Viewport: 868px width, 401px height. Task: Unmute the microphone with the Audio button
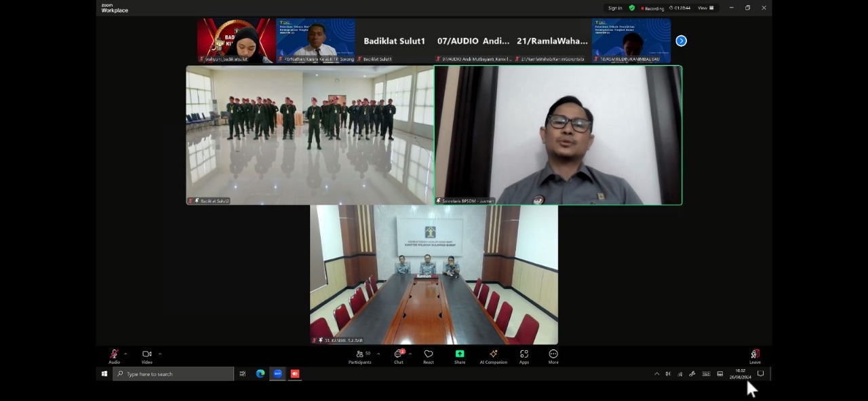[x=114, y=354]
